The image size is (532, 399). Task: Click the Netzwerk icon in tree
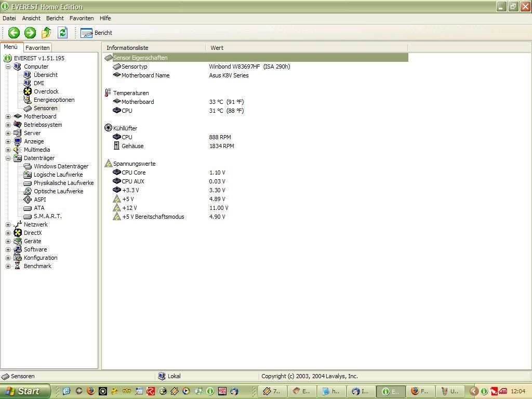(18, 224)
